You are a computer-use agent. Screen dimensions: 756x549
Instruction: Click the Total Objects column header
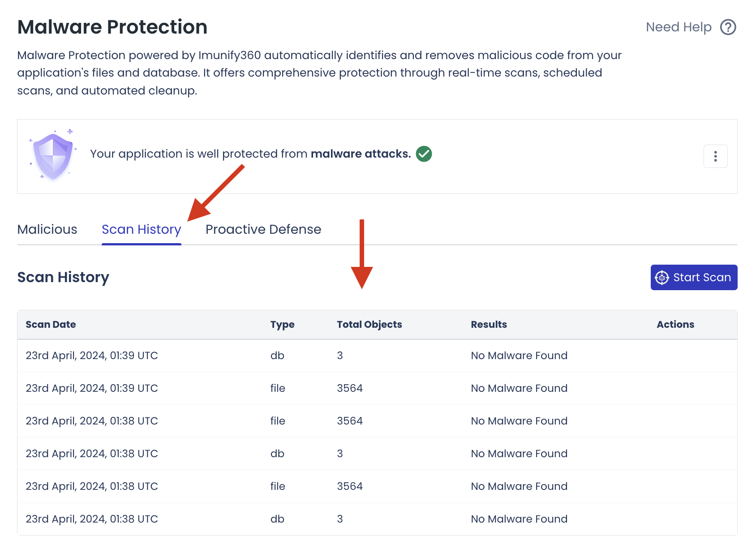(369, 325)
